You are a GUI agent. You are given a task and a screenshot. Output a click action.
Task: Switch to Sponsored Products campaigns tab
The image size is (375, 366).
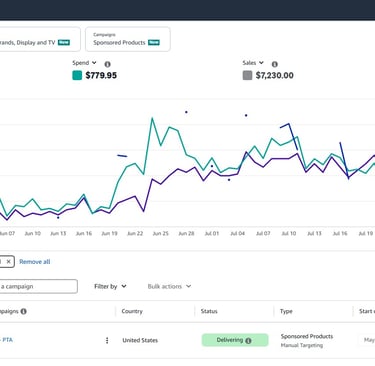[128, 39]
